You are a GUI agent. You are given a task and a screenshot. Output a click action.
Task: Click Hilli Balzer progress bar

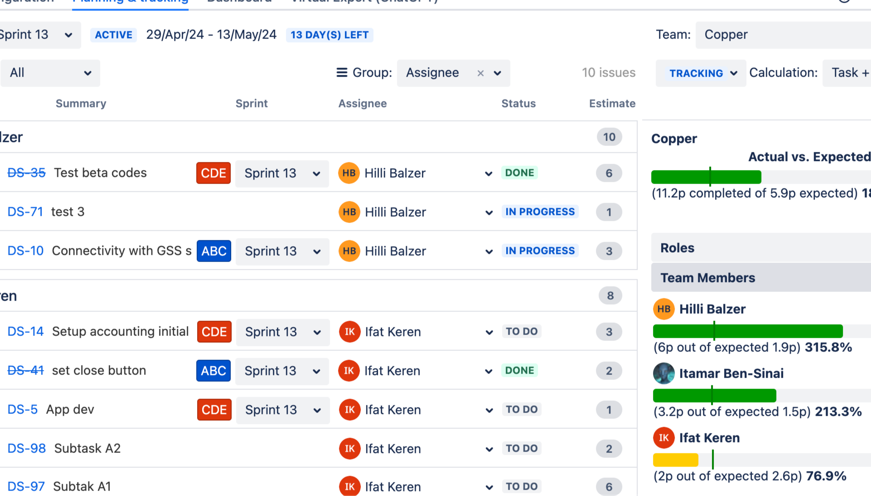click(x=762, y=332)
